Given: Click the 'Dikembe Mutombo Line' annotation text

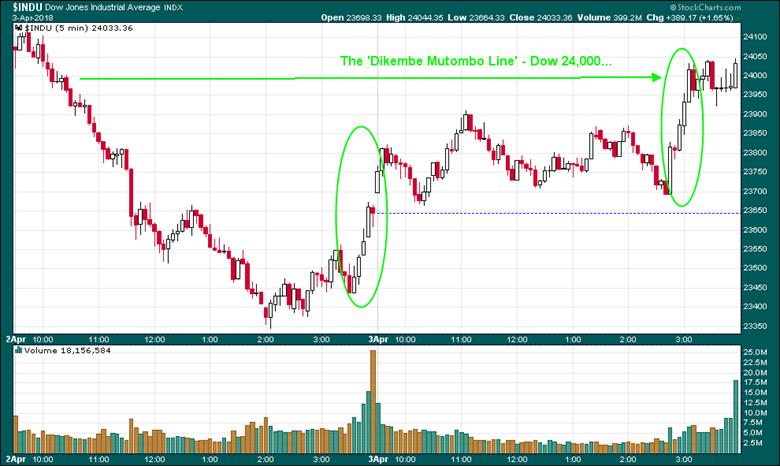Looking at the screenshot, I should tap(472, 62).
